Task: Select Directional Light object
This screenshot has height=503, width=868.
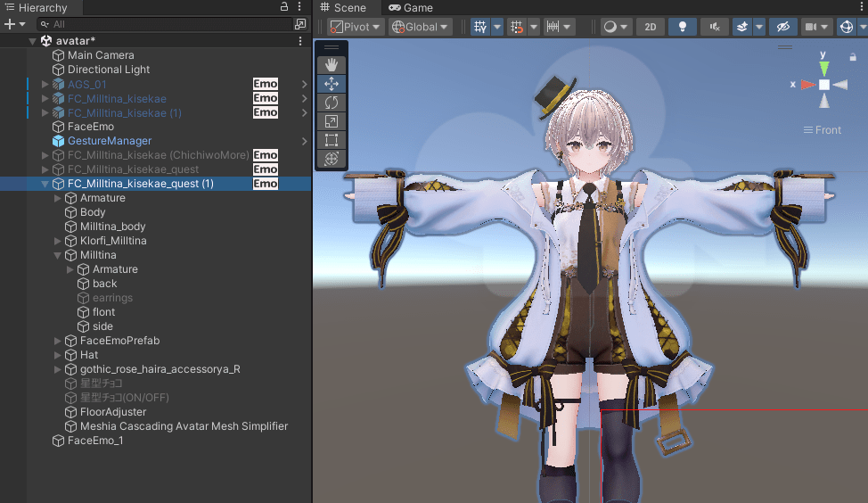Action: click(x=109, y=70)
